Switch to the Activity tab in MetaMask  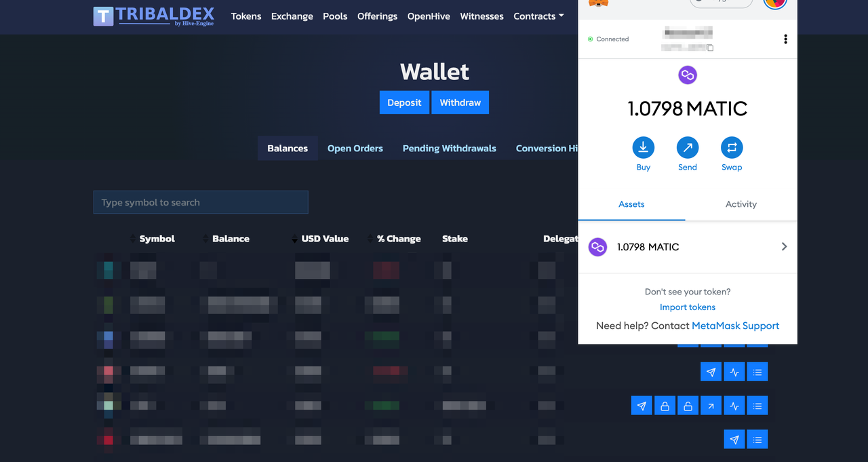point(741,204)
